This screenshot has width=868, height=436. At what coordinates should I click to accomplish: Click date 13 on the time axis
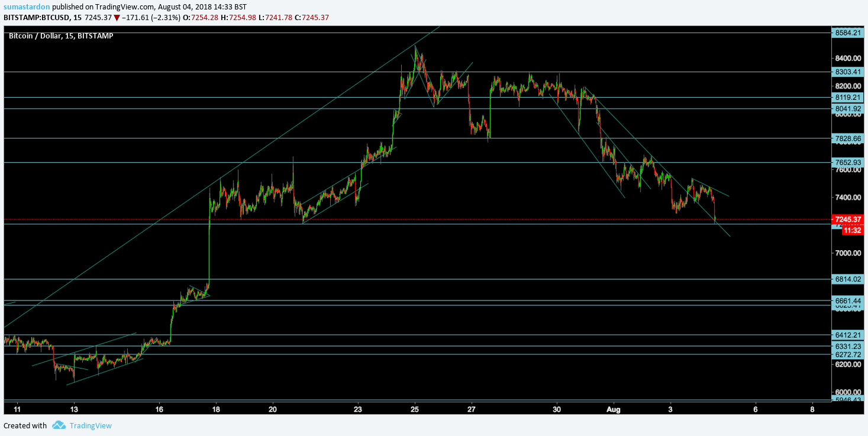click(74, 409)
